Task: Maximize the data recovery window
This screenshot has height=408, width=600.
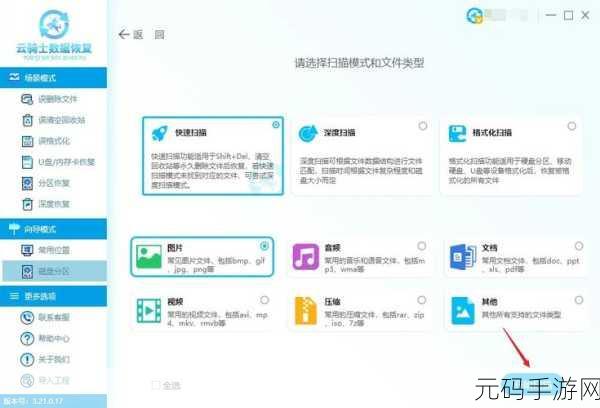Action: point(569,16)
